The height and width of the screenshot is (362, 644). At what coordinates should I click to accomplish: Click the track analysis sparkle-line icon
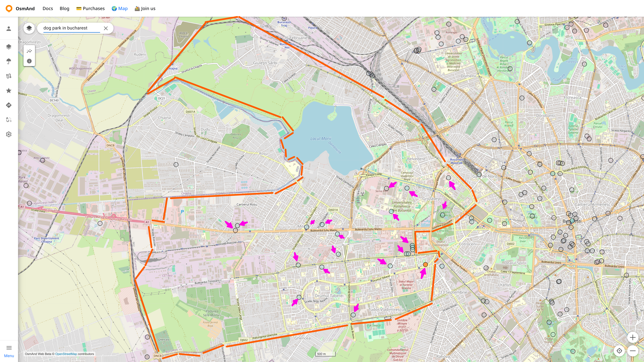[x=29, y=51]
